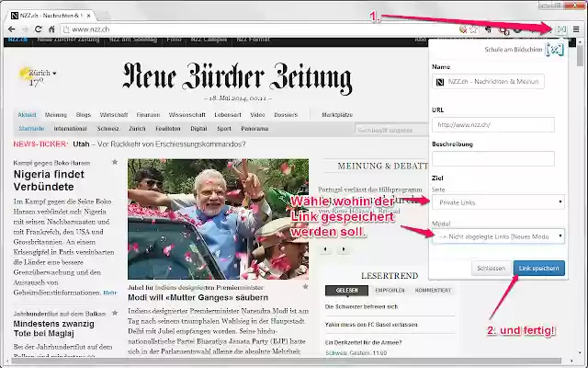The width and height of the screenshot is (588, 368).
Task: Open the Blogs navigation item
Action: pos(84,114)
